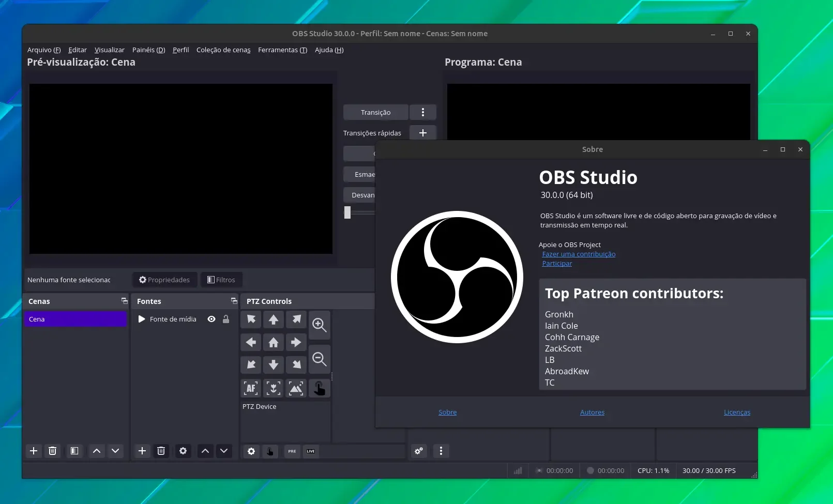
Task: Switch to Licenças tab in Sobre dialog
Action: pos(737,412)
